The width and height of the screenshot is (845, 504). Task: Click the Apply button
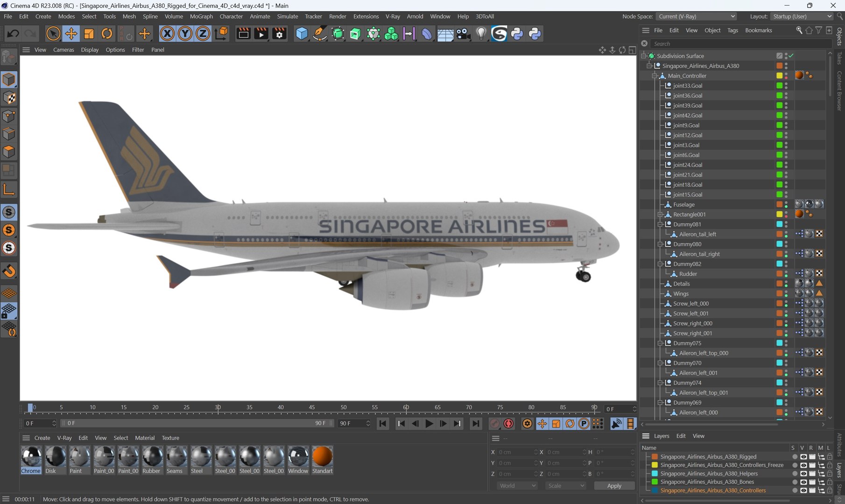tap(614, 486)
